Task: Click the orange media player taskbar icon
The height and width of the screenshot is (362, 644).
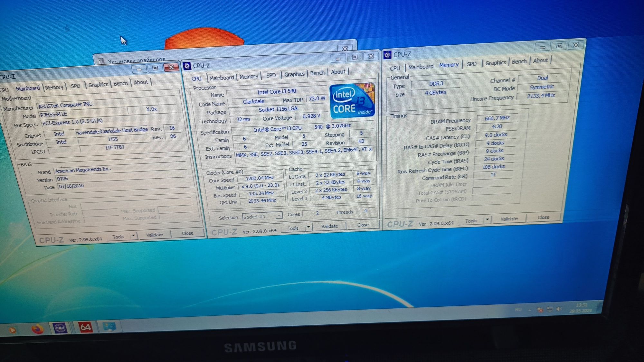Action: [x=13, y=330]
